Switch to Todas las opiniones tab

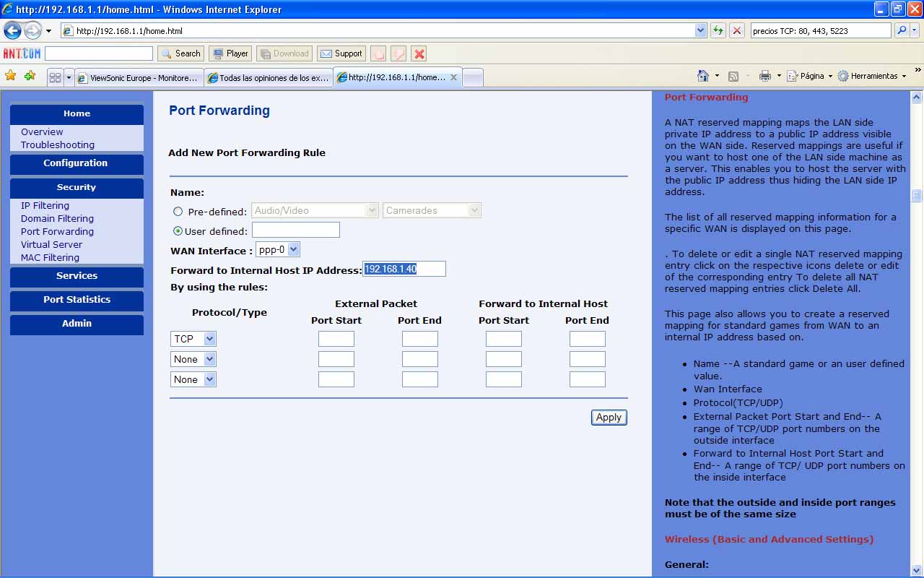[268, 78]
